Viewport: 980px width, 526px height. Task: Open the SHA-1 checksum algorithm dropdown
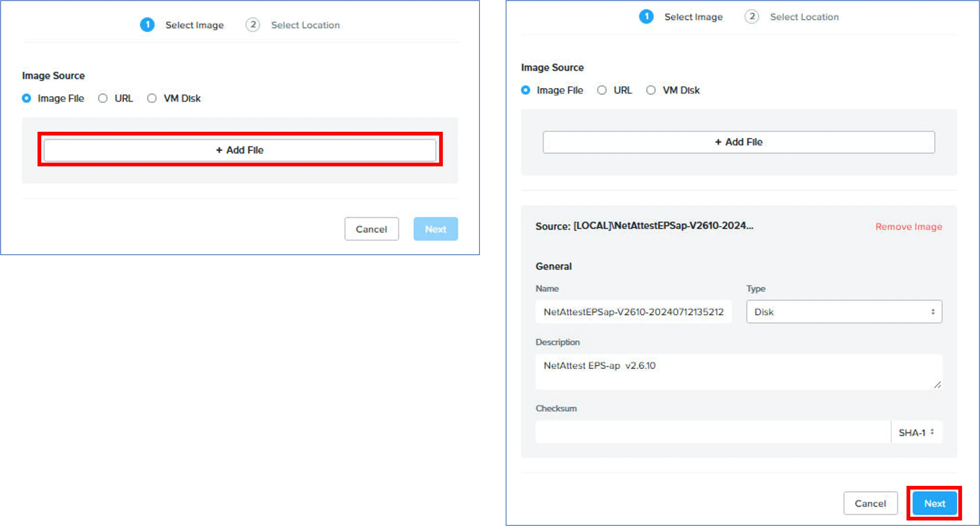pyautogui.click(x=917, y=432)
